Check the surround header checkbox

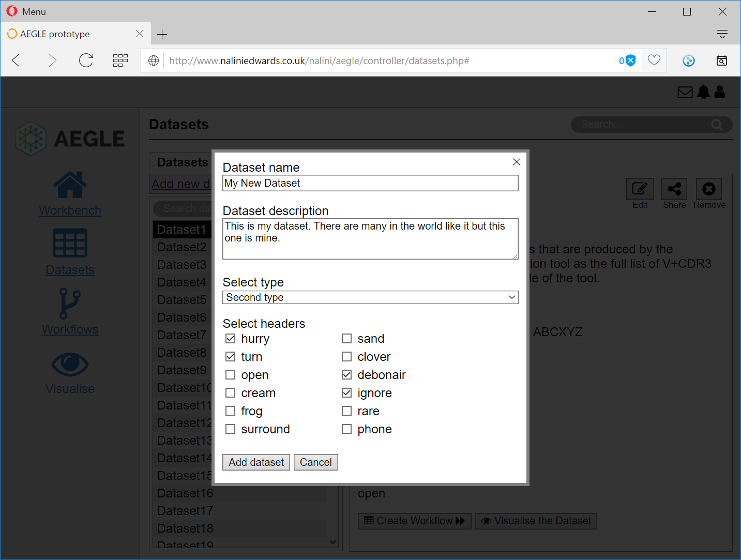pos(231,429)
